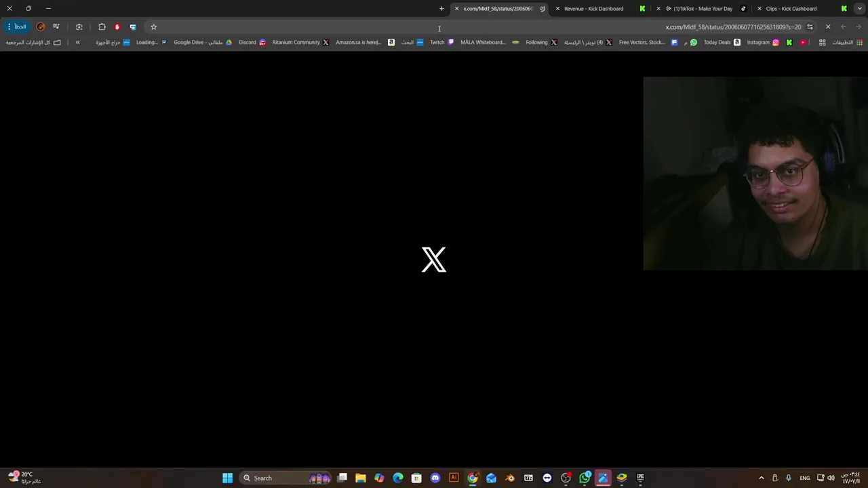Open the حراج الأجهزة bookmark

click(113, 42)
